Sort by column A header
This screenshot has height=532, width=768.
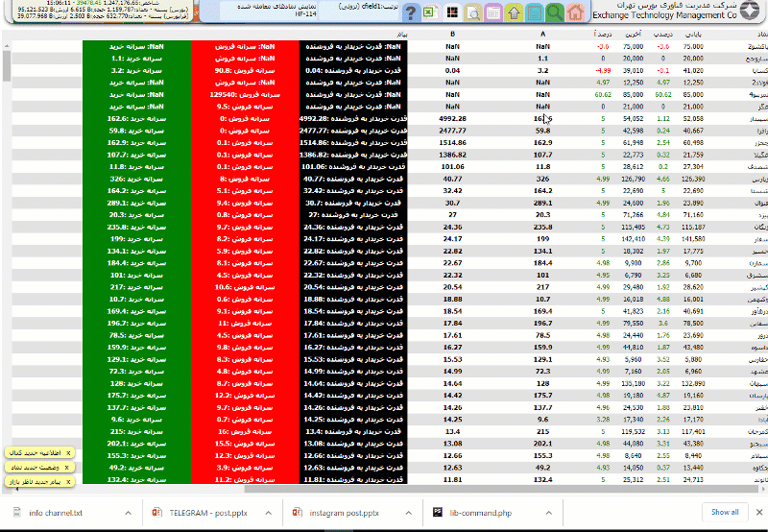tap(542, 35)
